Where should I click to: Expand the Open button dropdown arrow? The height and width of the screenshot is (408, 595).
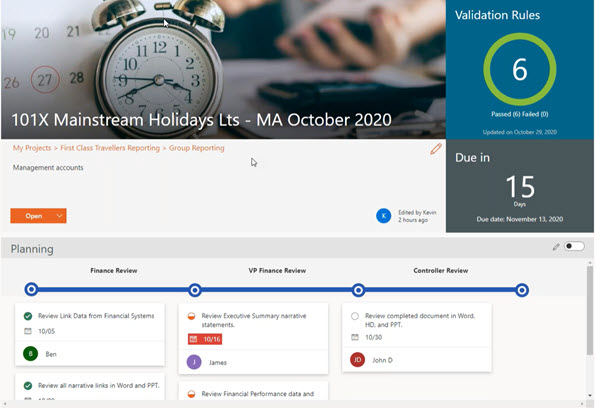coord(60,216)
